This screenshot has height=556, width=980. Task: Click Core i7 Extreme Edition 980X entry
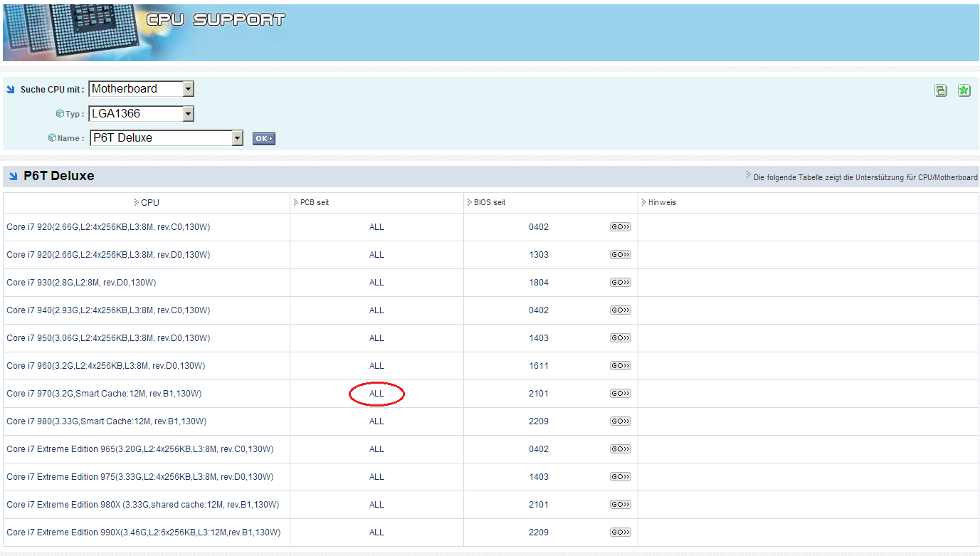[143, 505]
